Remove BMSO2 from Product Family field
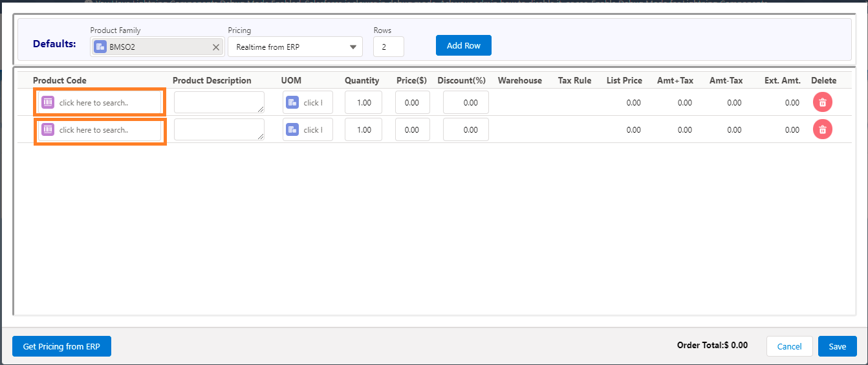Viewport: 868px width, 365px height. pos(216,47)
